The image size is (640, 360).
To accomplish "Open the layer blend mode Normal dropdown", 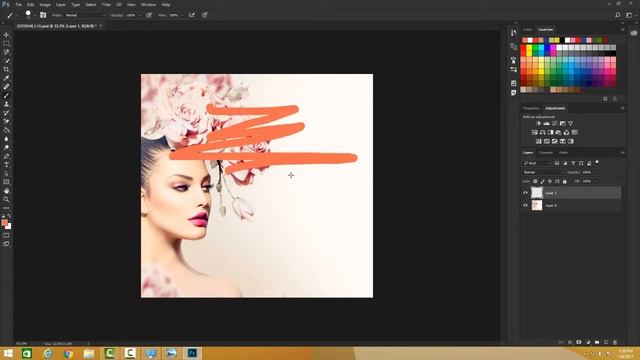I will pyautogui.click(x=544, y=172).
